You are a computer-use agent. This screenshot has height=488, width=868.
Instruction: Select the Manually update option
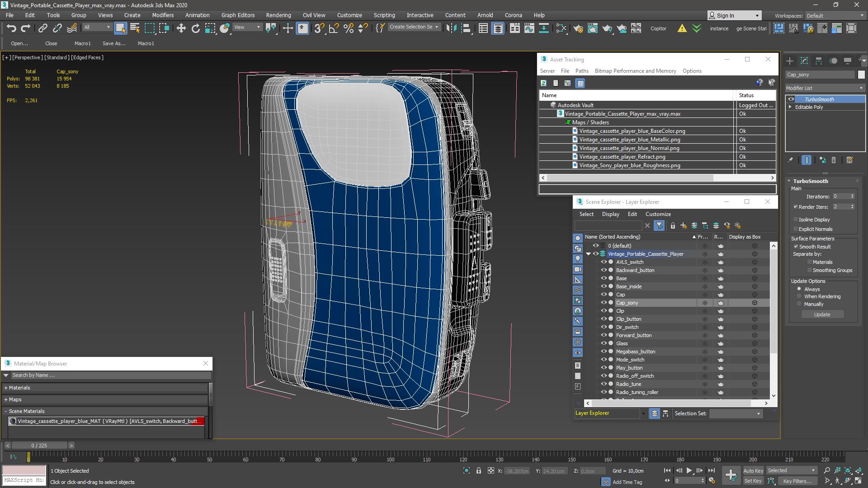(x=799, y=304)
